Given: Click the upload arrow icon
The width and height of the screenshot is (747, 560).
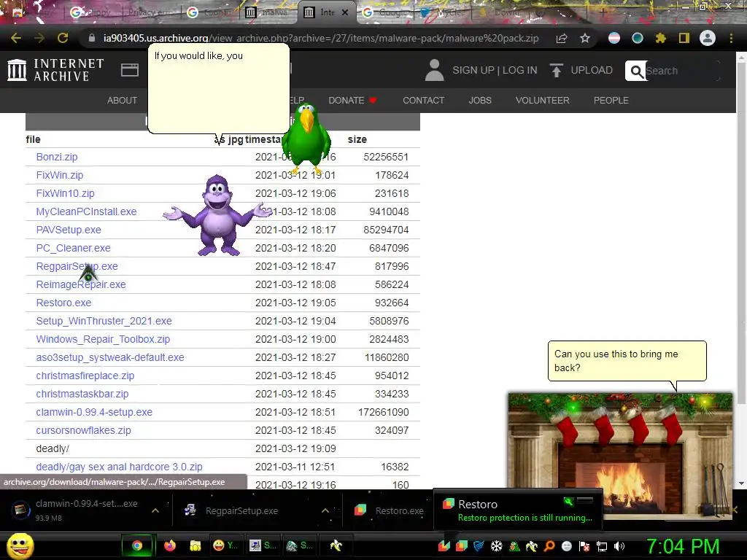Looking at the screenshot, I should 556,70.
